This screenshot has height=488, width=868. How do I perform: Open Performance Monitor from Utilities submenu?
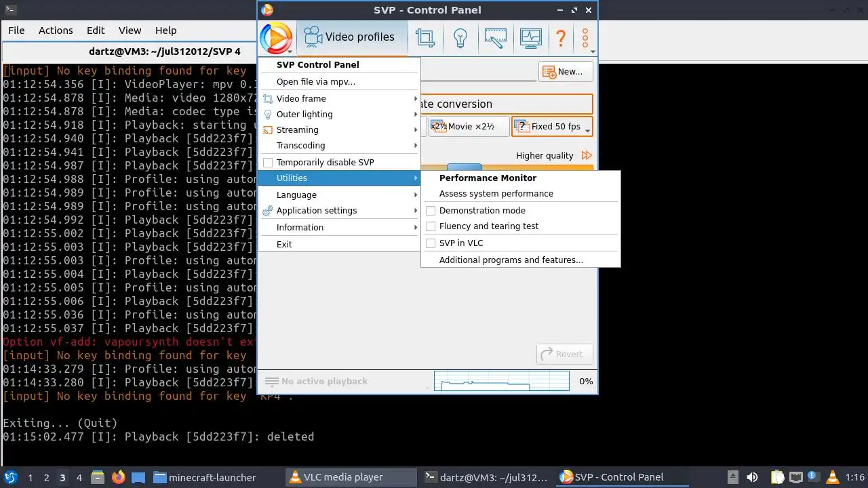pyautogui.click(x=520, y=178)
